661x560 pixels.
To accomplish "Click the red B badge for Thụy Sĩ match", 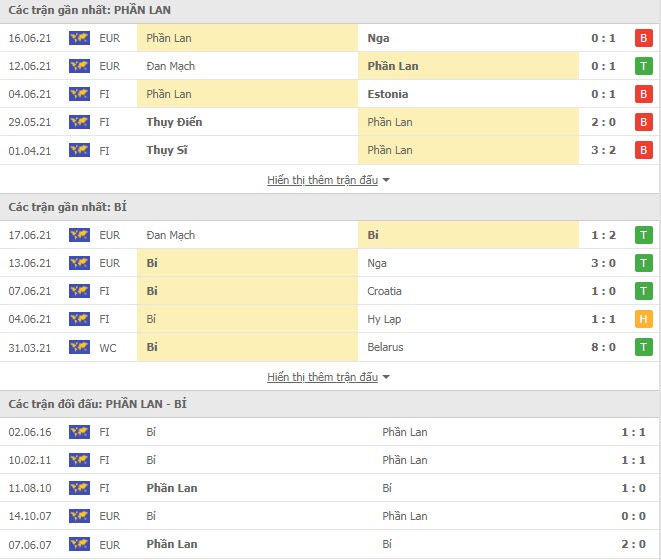I will pos(643,150).
